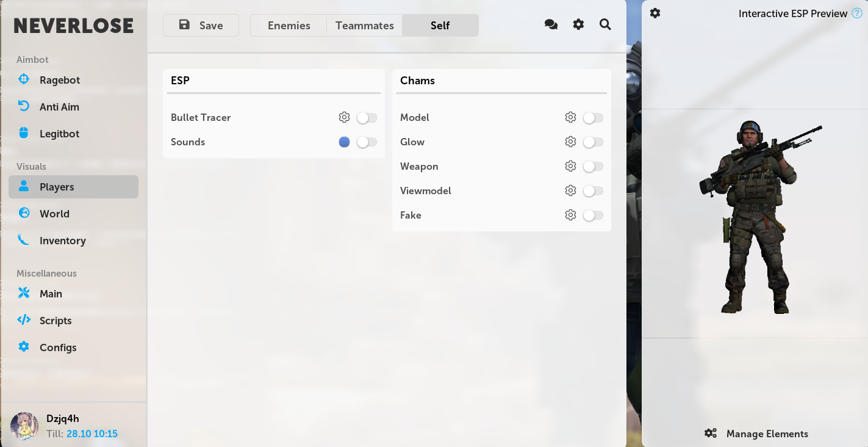Select the Self tab

(440, 25)
